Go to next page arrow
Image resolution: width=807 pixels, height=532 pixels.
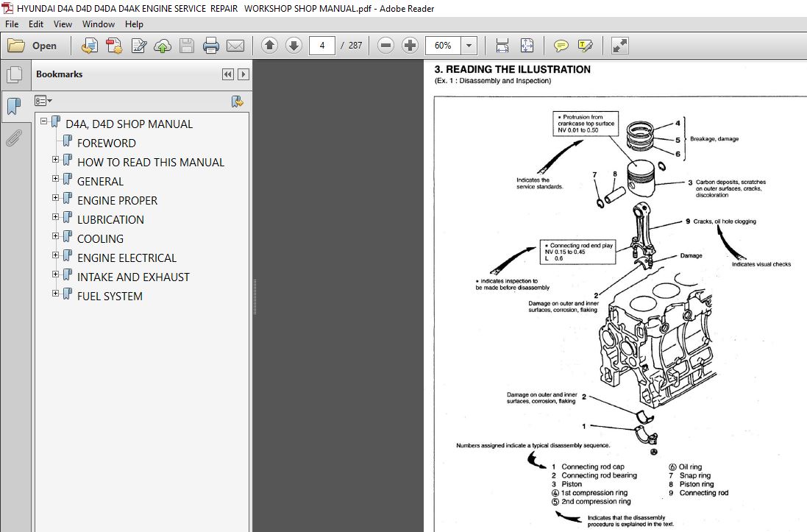(x=294, y=46)
